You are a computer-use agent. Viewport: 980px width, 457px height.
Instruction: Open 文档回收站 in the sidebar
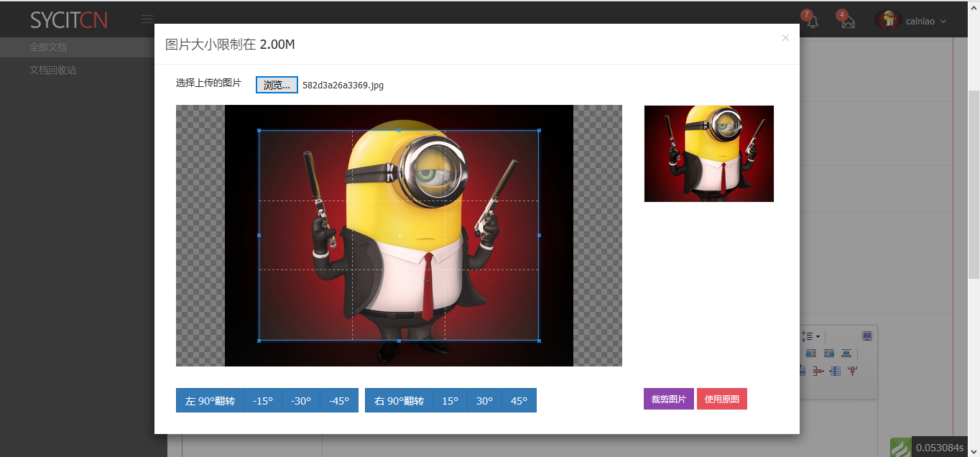[52, 70]
